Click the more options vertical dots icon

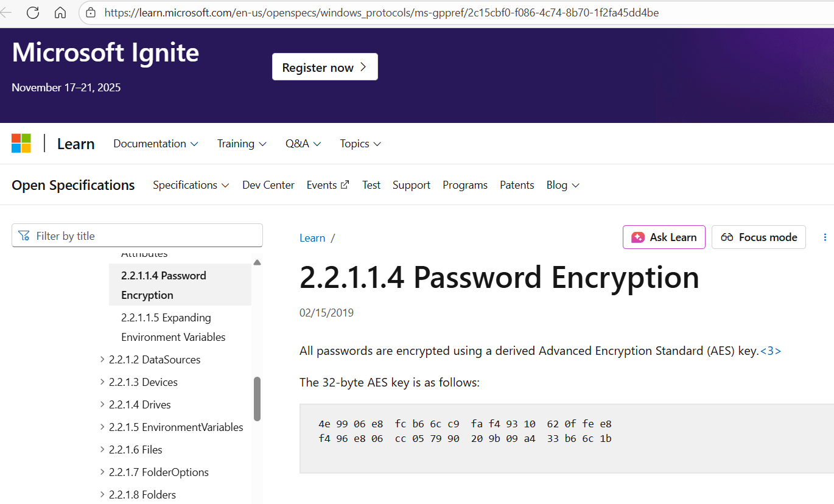click(x=825, y=237)
